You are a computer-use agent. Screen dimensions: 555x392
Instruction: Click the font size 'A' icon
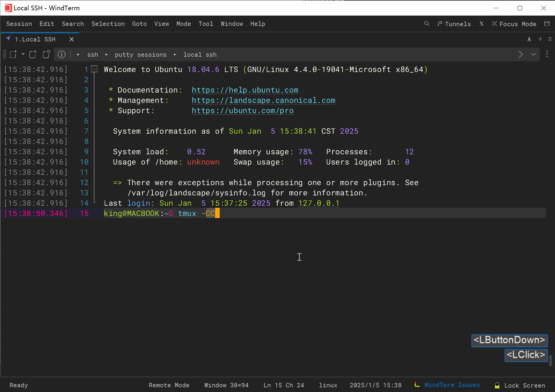coord(529,39)
